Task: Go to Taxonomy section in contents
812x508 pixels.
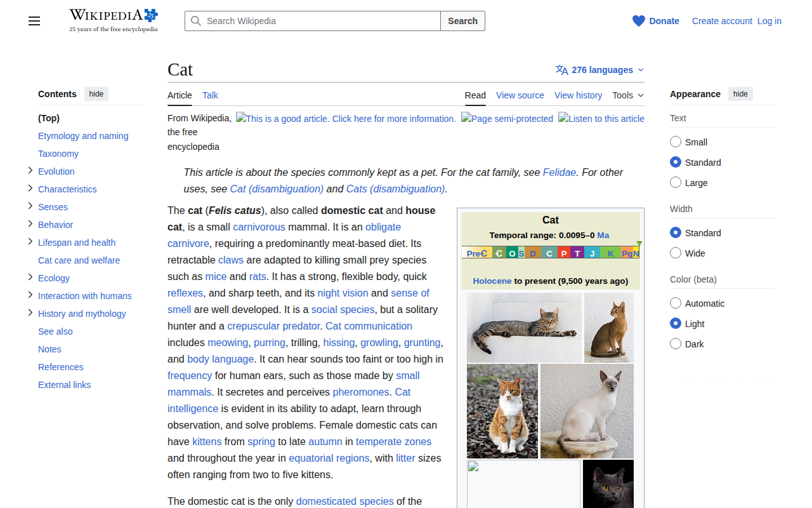Action: (58, 154)
